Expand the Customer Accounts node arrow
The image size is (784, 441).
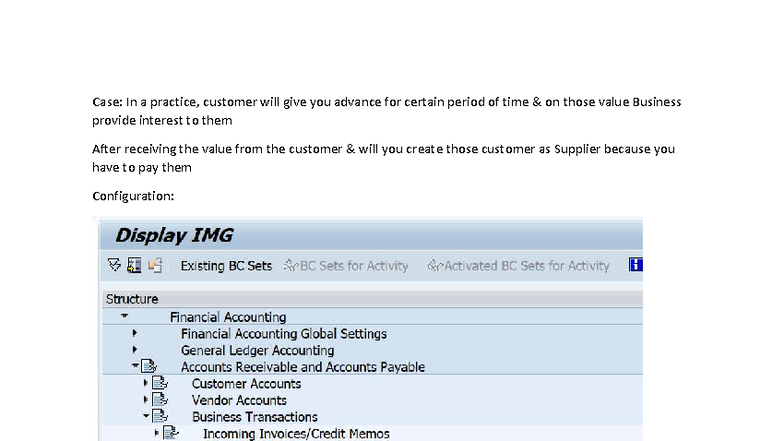coord(146,384)
